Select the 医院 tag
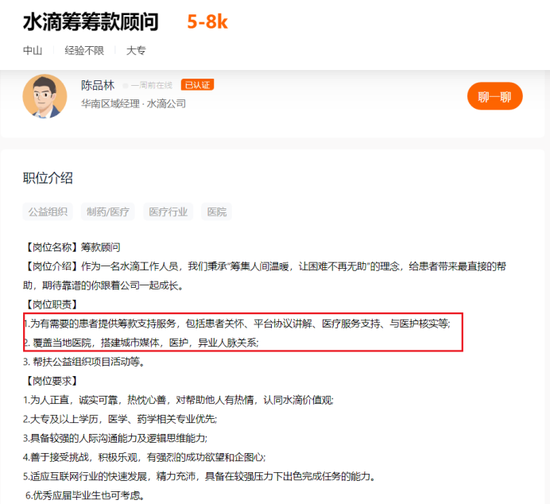This screenshot has height=504, width=550. coord(216,211)
